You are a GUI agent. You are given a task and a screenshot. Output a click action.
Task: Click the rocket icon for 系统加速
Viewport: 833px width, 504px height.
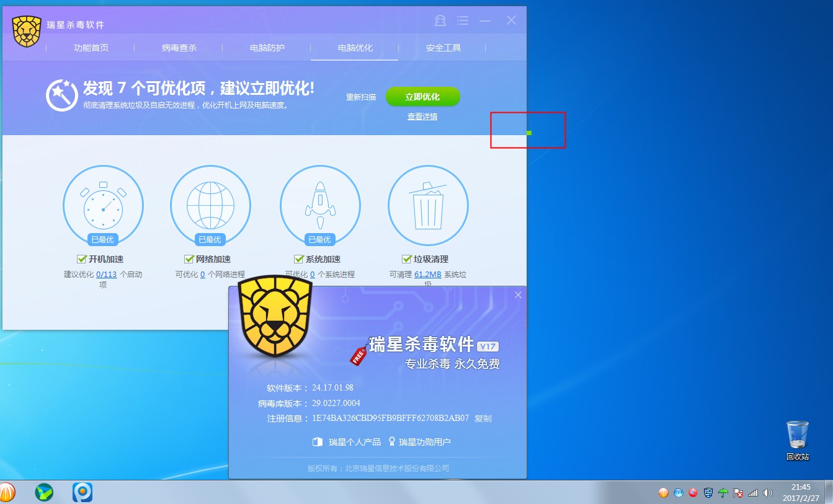click(x=320, y=206)
